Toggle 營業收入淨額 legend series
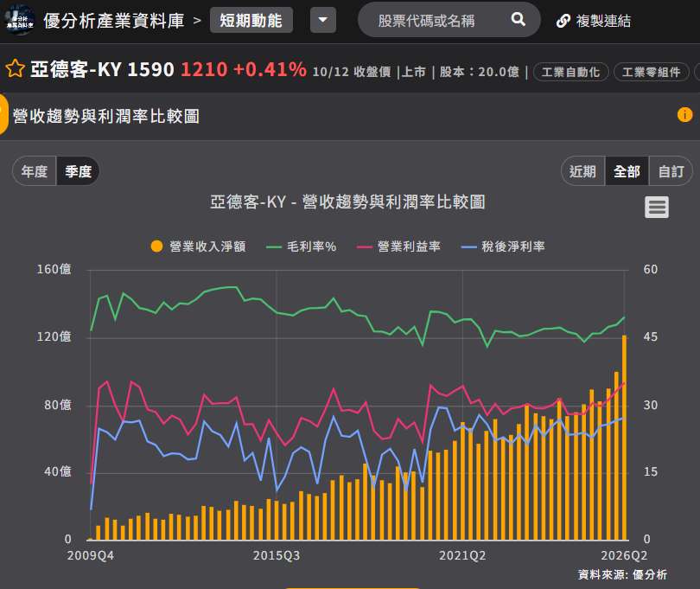 [x=198, y=246]
